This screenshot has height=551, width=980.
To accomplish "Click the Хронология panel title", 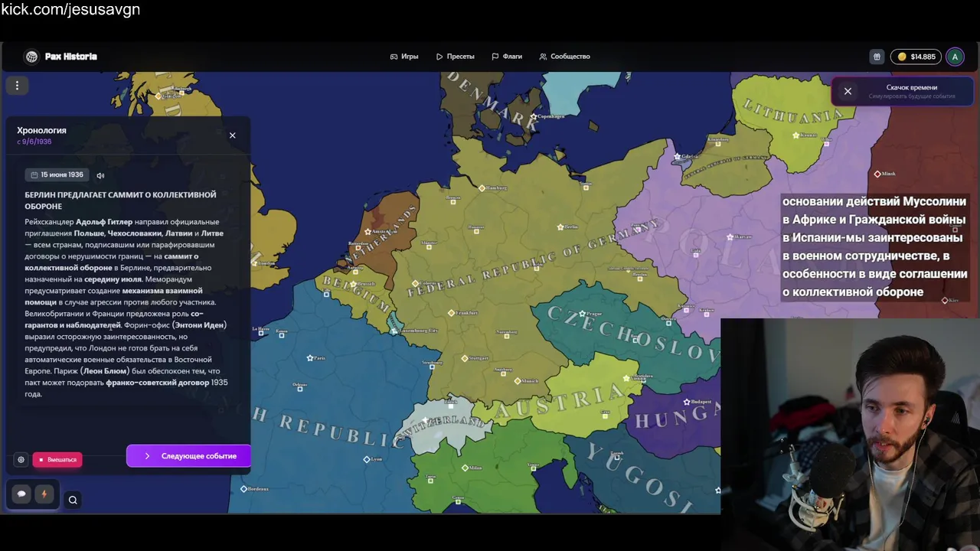I will (x=41, y=130).
